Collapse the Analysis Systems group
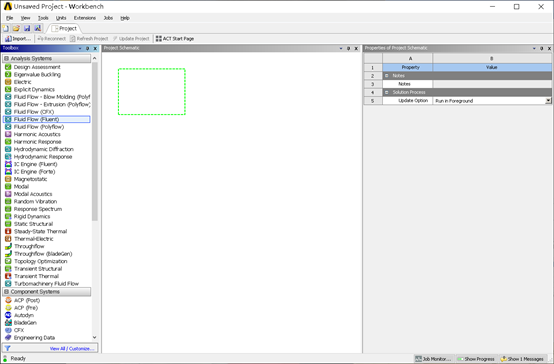 tap(6, 58)
